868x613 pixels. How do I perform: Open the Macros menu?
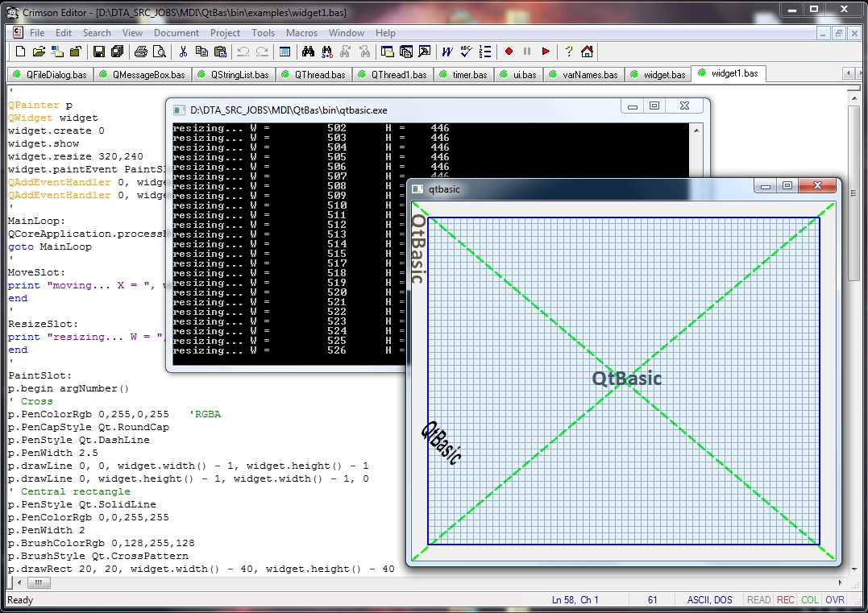click(301, 33)
